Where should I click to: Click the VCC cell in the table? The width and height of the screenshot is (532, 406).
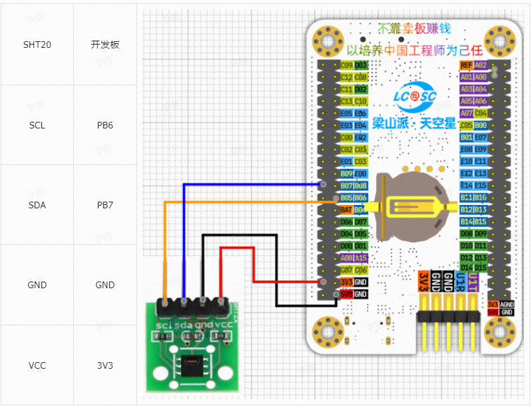pyautogui.click(x=37, y=365)
